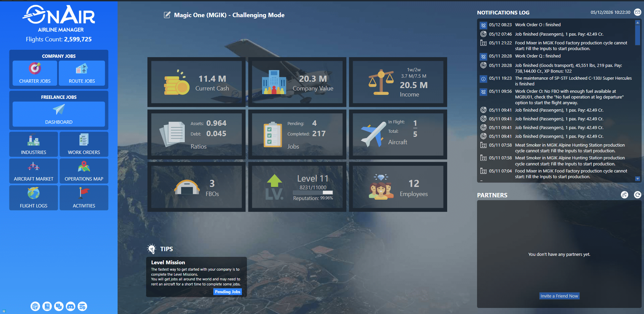Click the 05/12 07:46 Job finished target icon
644x314 pixels.
[x=483, y=34]
